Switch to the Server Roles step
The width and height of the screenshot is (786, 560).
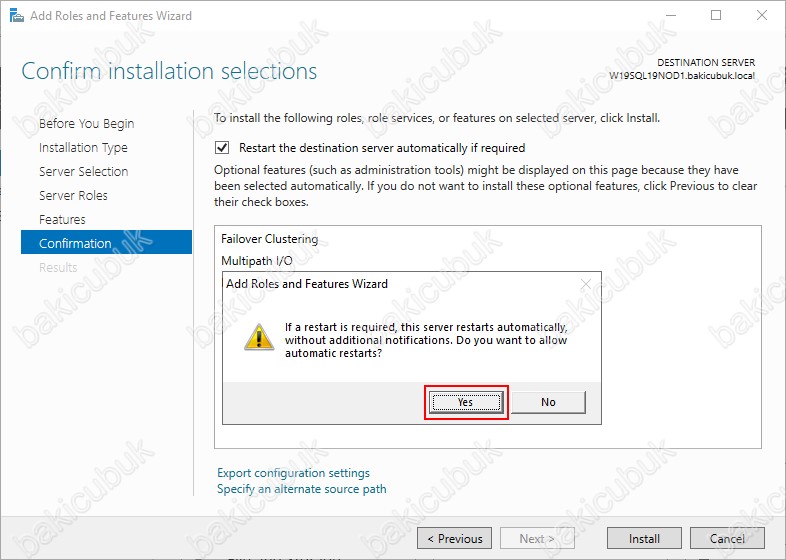(73, 196)
